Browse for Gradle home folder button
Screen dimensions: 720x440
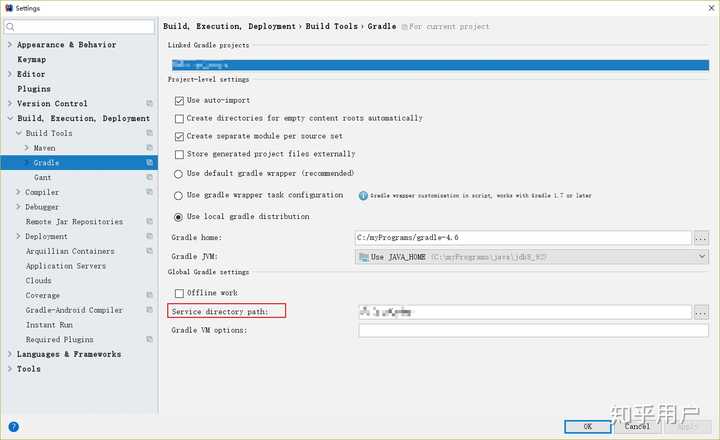coord(701,238)
